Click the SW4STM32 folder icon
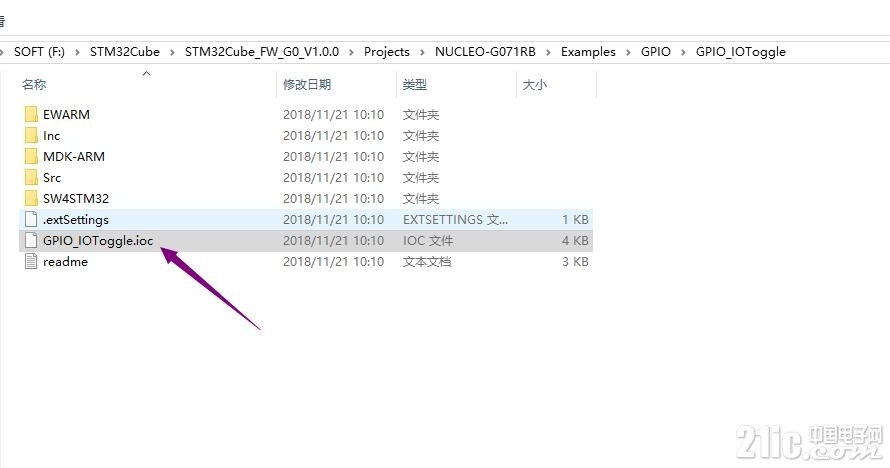 click(x=31, y=199)
